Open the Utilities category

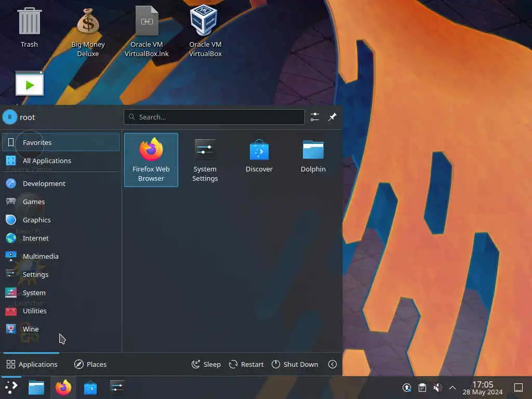tap(61, 311)
